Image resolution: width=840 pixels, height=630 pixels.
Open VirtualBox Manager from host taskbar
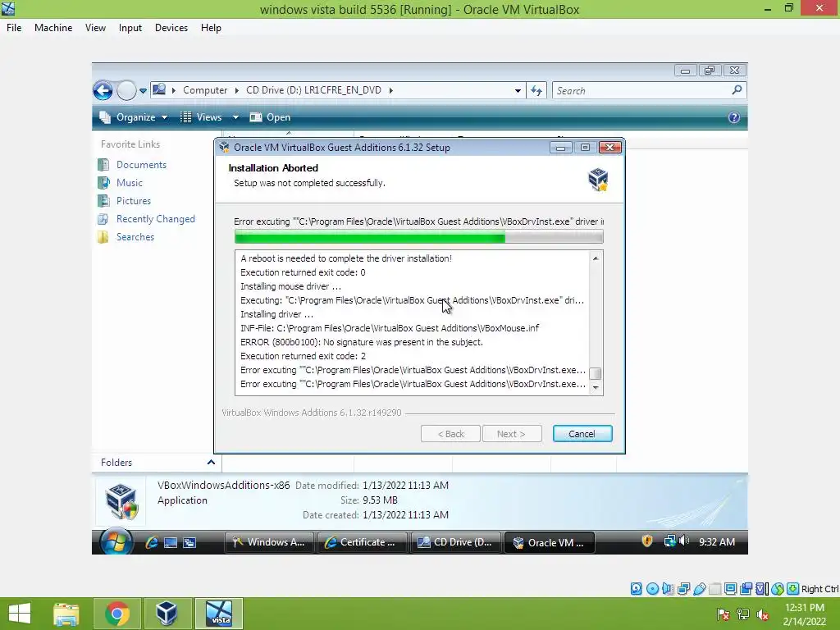coord(167,614)
